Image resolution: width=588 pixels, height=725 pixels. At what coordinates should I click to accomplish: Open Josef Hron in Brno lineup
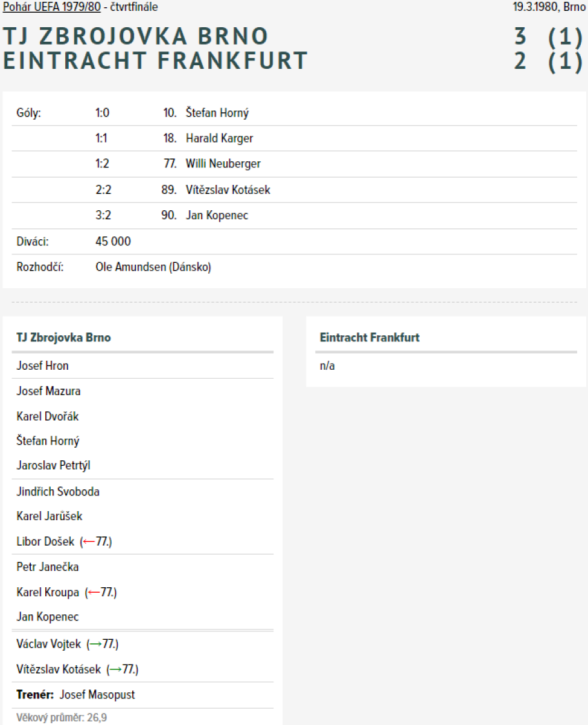pyautogui.click(x=42, y=366)
